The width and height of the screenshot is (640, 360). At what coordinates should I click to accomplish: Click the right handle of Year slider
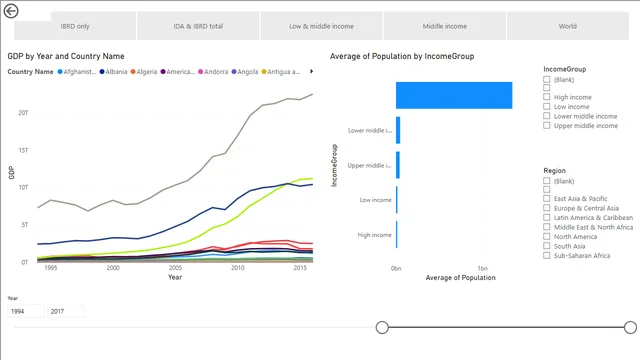[x=630, y=327]
